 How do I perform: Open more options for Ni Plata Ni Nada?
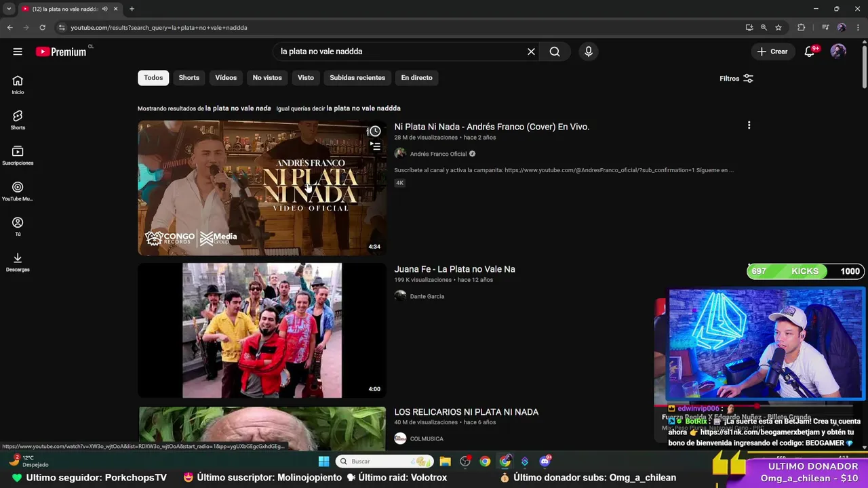(x=749, y=125)
